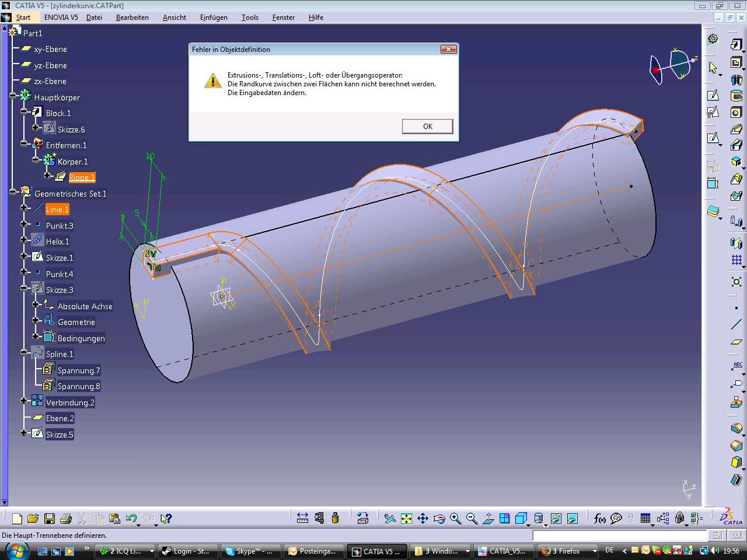The image size is (747, 560).
Task: Click the Normal View icon
Action: (x=488, y=518)
